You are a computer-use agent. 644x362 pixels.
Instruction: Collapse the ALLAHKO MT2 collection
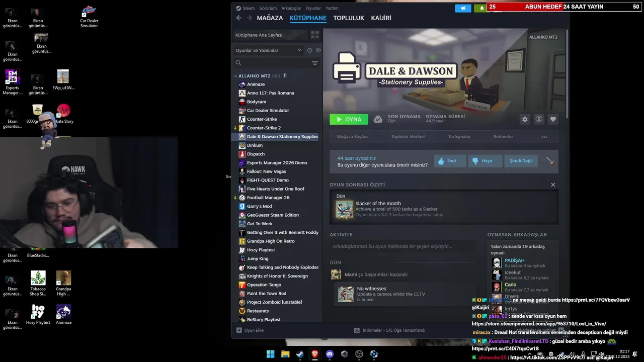tap(235, 76)
